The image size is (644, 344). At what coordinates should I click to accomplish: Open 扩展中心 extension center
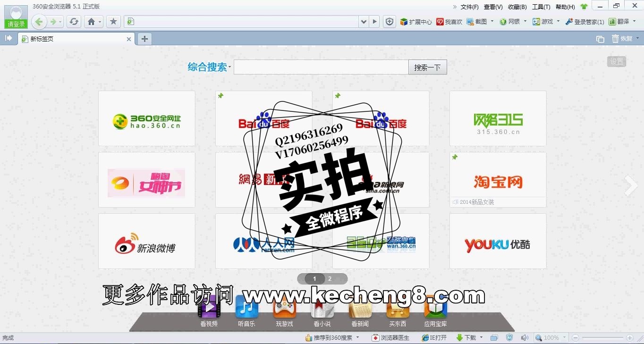tap(416, 22)
